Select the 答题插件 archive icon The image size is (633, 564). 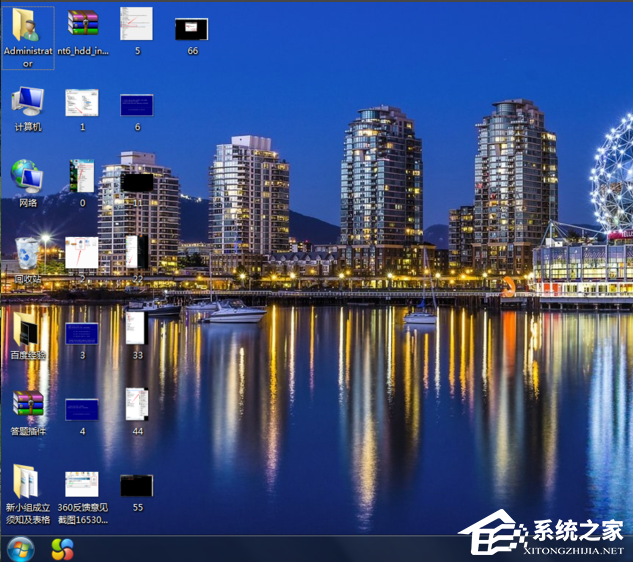(27, 405)
